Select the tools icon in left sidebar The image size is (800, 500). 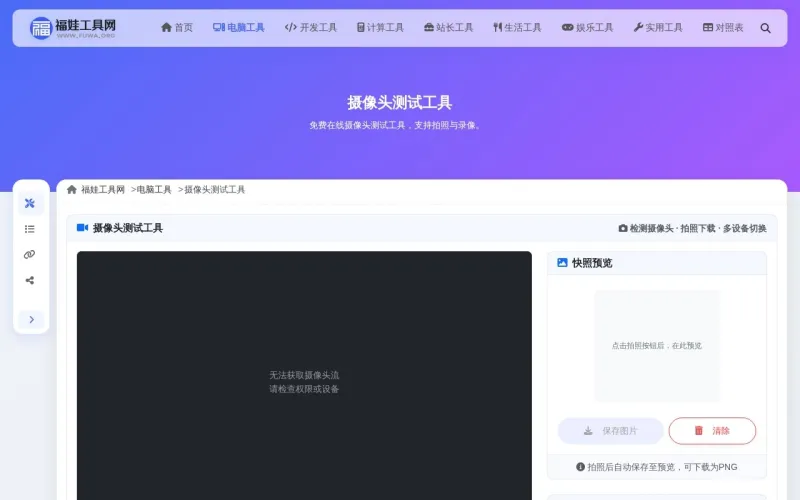pos(30,203)
